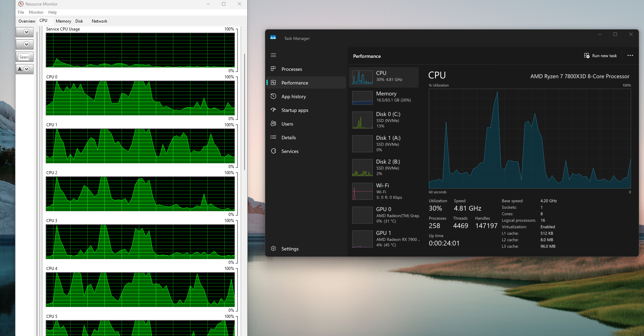This screenshot has height=336, width=644.
Task: Click the Resource Monitor title bar icon
Action: pyautogui.click(x=21, y=4)
